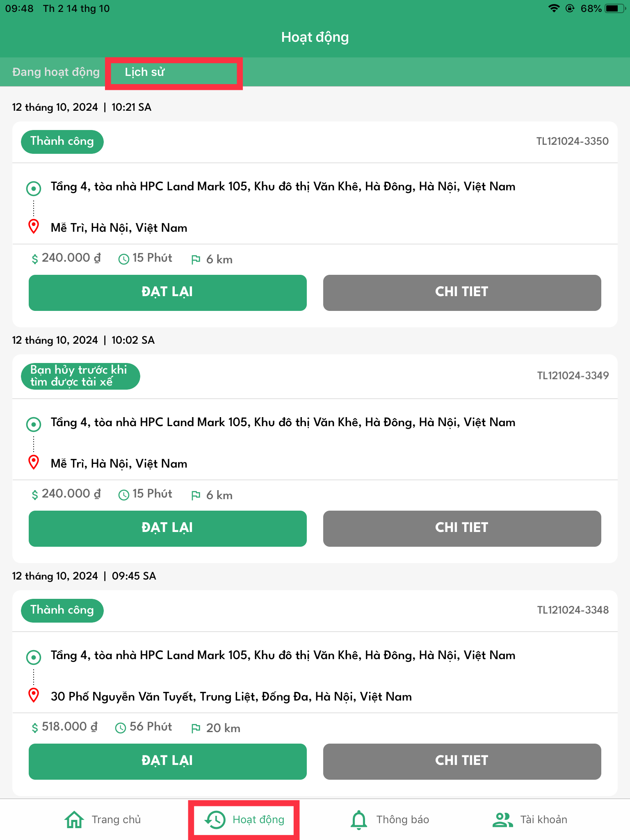The height and width of the screenshot is (840, 630).
Task: Tap green pickup circle of order TL121024-3349
Action: pyautogui.click(x=34, y=424)
